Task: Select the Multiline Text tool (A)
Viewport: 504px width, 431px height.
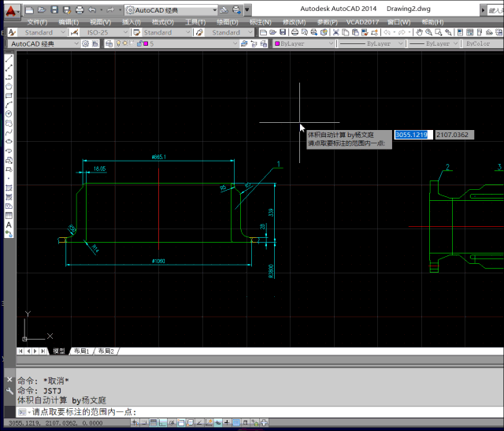Action: (x=9, y=225)
